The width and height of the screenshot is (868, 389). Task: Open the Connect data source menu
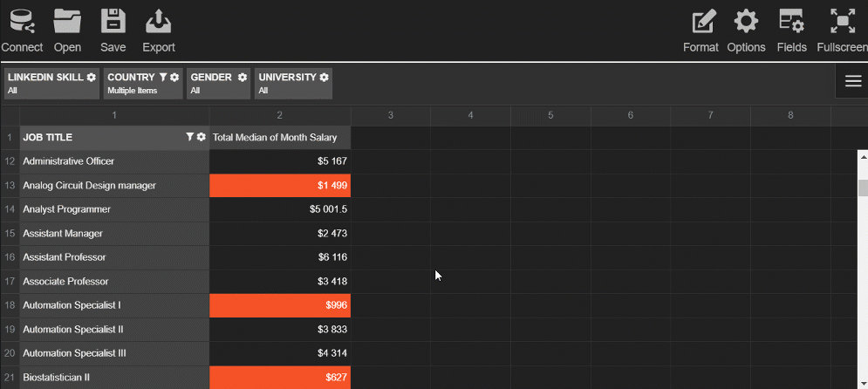22,31
